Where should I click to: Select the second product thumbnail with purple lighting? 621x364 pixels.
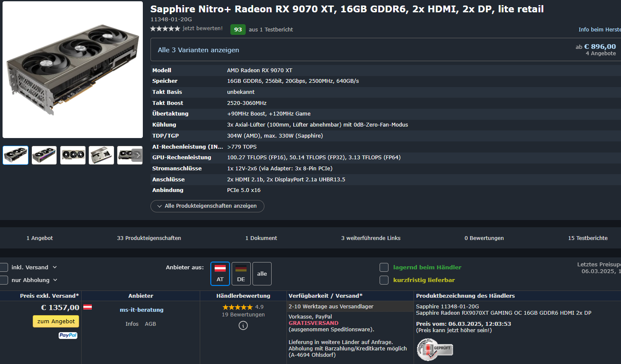(x=44, y=155)
